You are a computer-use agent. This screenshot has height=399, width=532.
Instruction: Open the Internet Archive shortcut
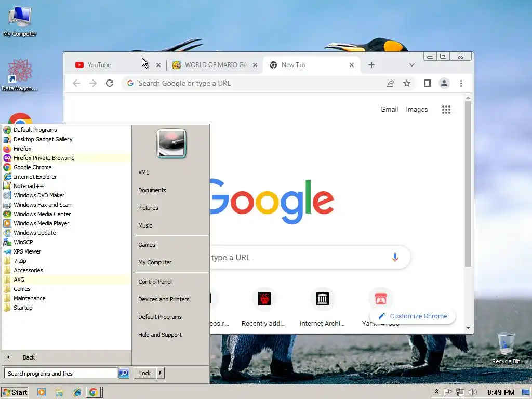click(322, 308)
